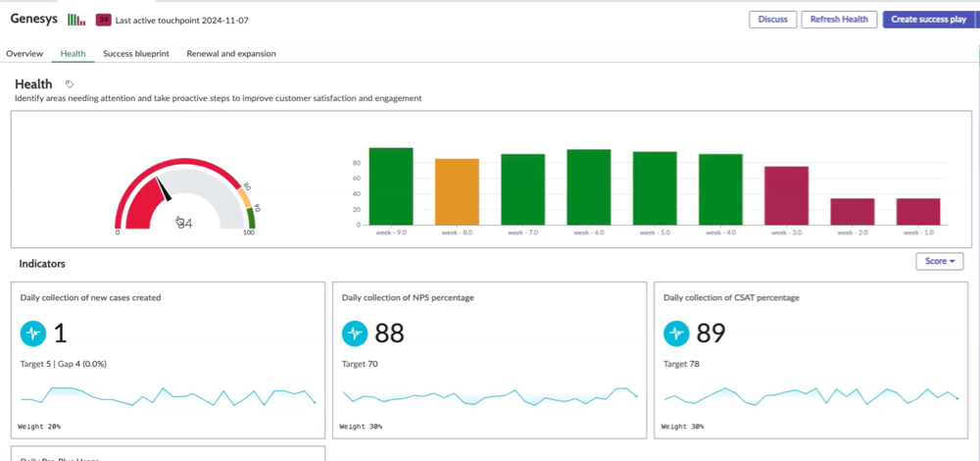Open the Success blueprint tab
The image size is (980, 461).
click(136, 54)
